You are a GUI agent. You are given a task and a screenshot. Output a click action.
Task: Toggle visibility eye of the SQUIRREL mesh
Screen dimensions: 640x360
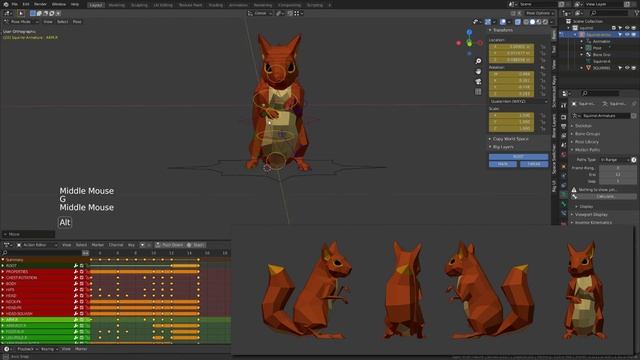coord(627,68)
